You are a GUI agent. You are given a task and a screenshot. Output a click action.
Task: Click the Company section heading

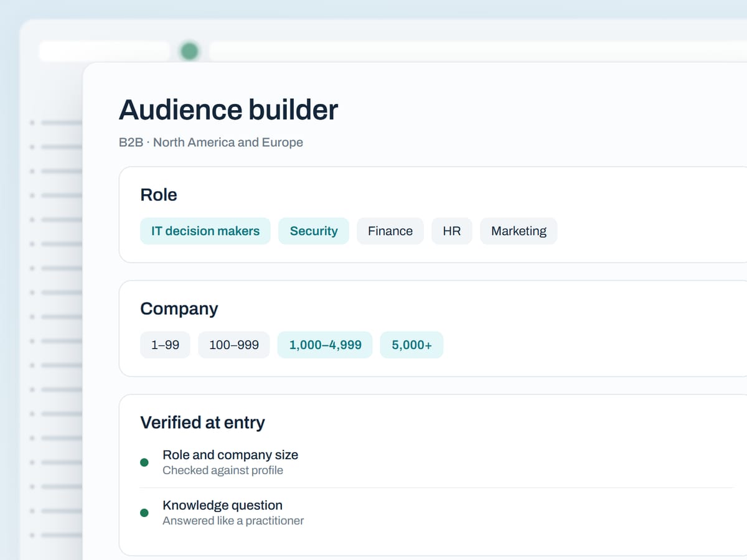click(x=179, y=309)
